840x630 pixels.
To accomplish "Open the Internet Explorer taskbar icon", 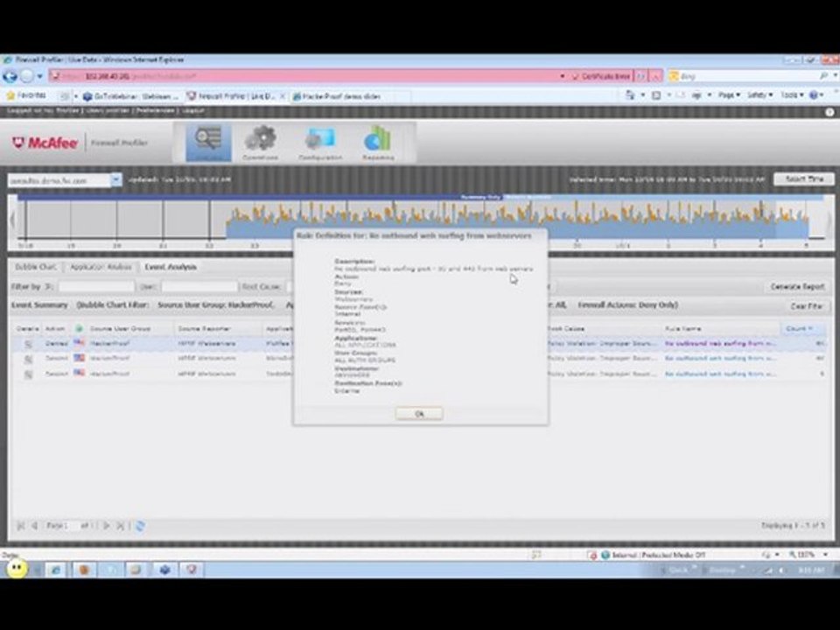I will coord(56,570).
